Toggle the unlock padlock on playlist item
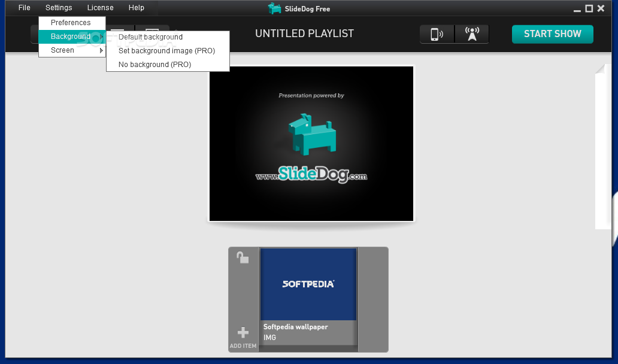The height and width of the screenshot is (364, 618). point(243,257)
